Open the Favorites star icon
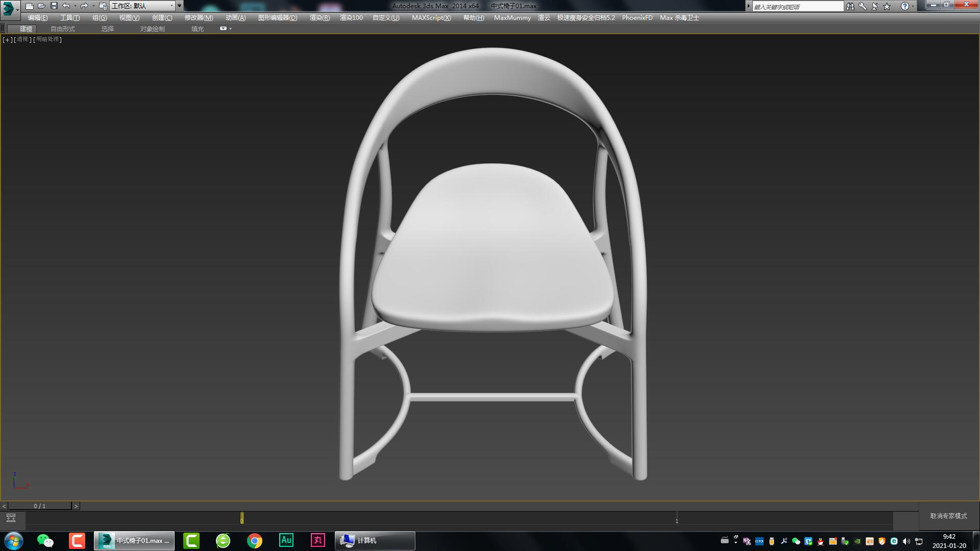The image size is (980, 551). pos(887,6)
